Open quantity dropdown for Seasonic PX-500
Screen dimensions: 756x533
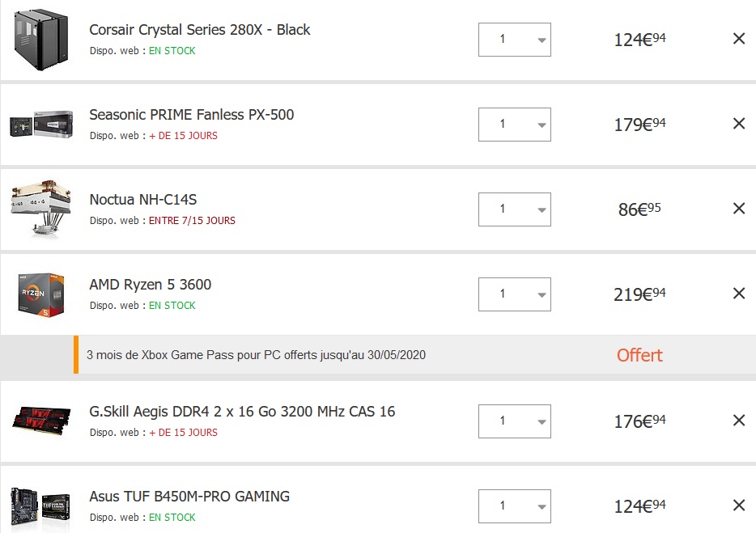point(515,125)
